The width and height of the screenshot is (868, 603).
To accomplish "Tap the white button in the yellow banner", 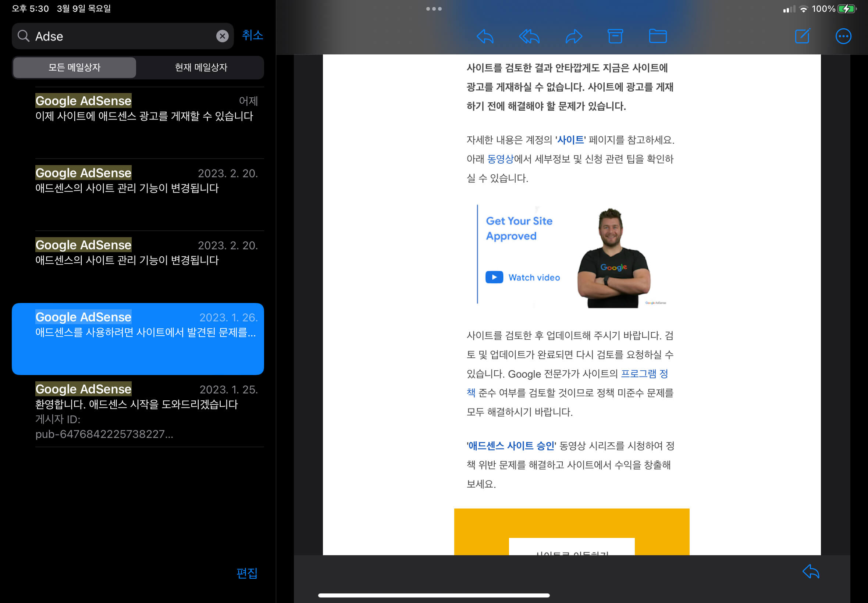I will click(572, 546).
